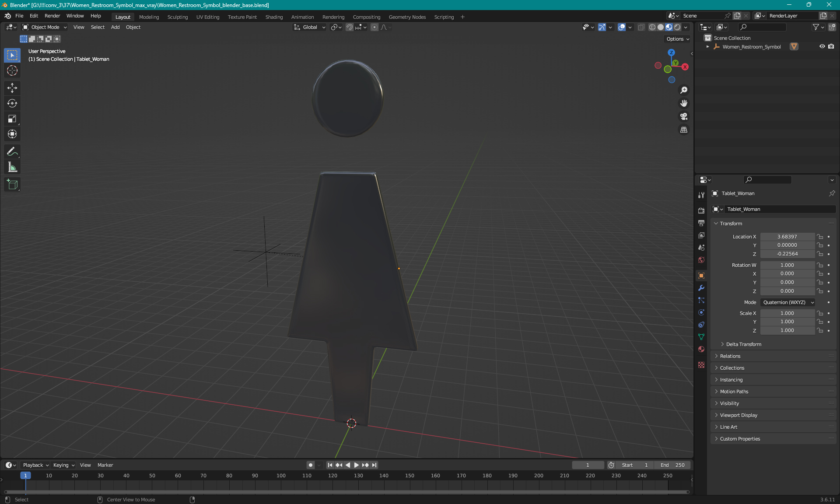Viewport: 840px width, 504px height.
Task: Switch to Modeling workspace tab
Action: pos(149,17)
